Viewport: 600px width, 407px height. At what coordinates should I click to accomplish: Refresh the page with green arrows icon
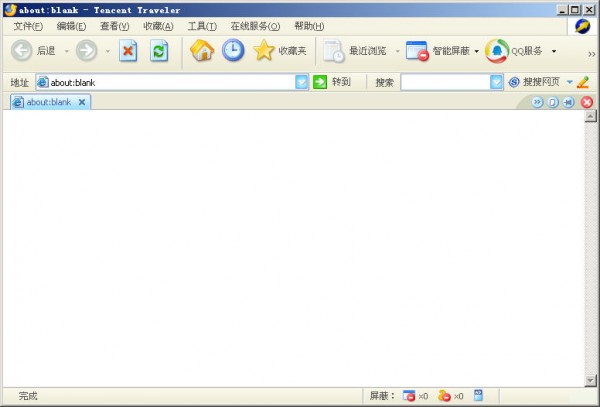[159, 50]
